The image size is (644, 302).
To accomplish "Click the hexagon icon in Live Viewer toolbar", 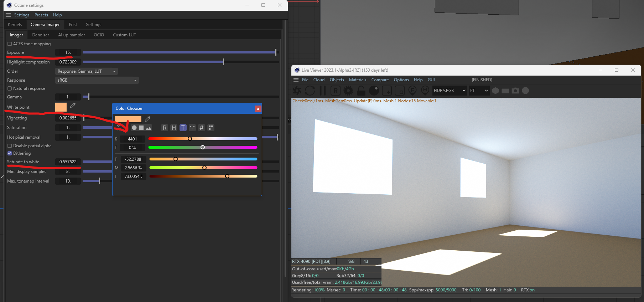I will pos(495,91).
